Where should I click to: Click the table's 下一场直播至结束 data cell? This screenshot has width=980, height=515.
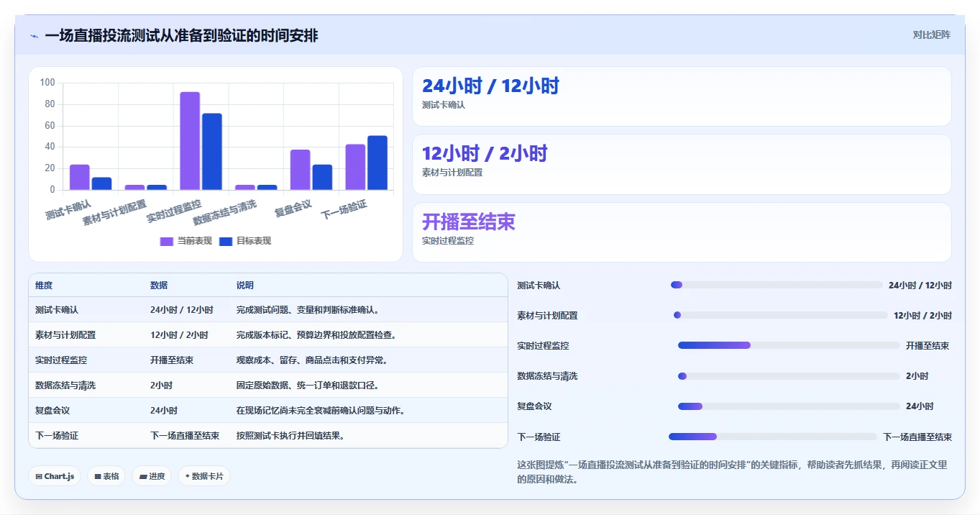pos(185,436)
